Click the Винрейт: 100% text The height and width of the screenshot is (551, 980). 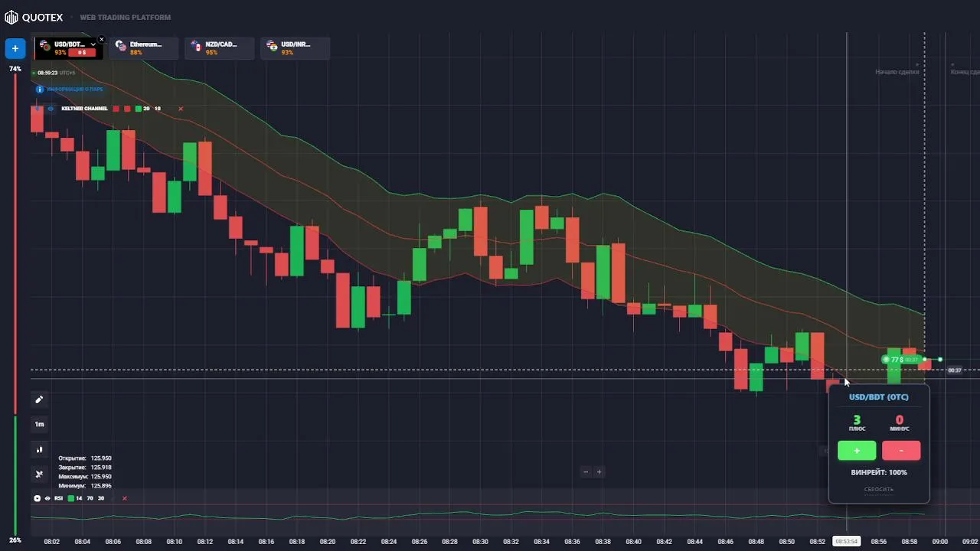click(x=879, y=472)
